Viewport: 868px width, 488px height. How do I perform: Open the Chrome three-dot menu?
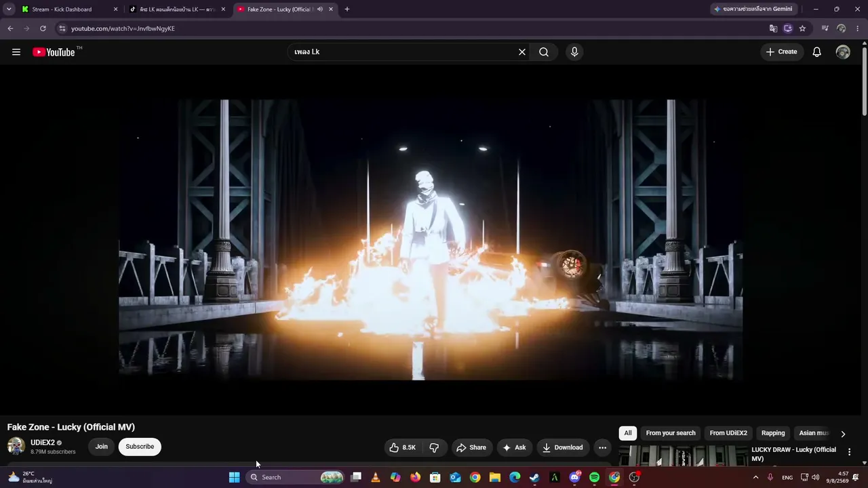[858, 28]
